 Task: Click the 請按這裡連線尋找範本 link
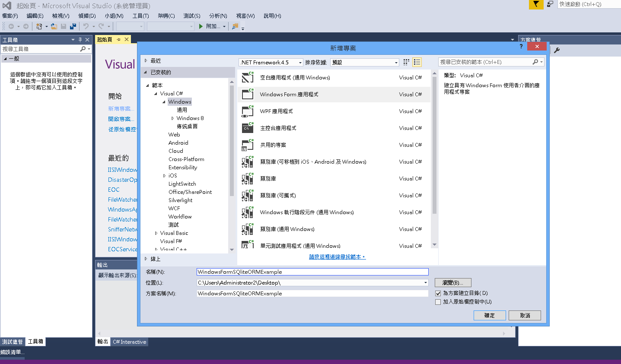pos(337,257)
